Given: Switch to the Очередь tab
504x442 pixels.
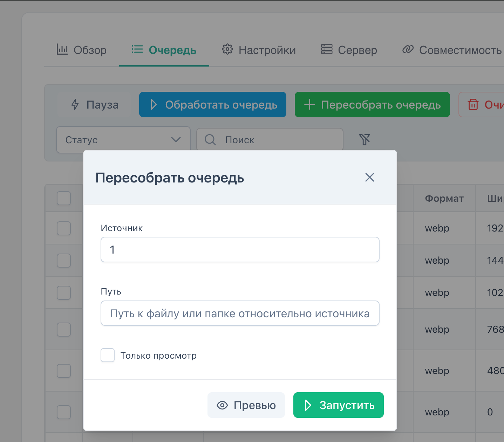Looking at the screenshot, I should tap(164, 50).
